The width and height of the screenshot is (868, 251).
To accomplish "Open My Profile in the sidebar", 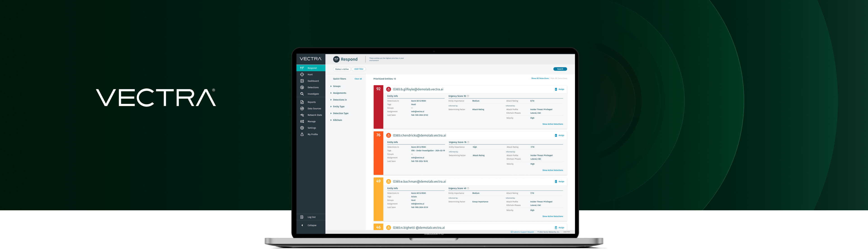I will (311, 134).
